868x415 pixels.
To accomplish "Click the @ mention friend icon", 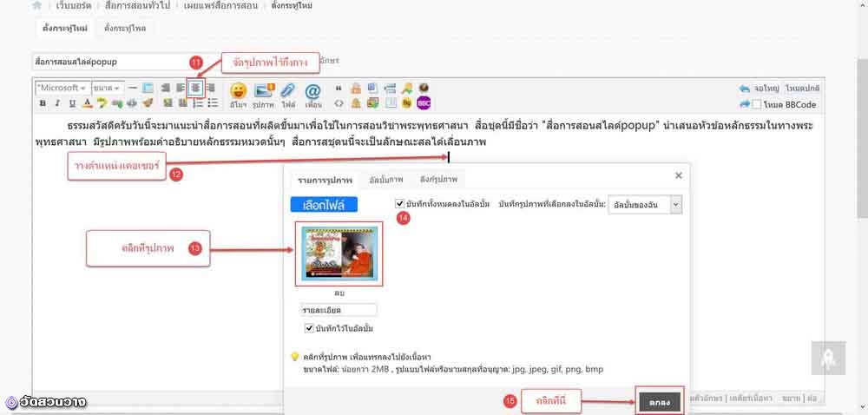I will 312,90.
